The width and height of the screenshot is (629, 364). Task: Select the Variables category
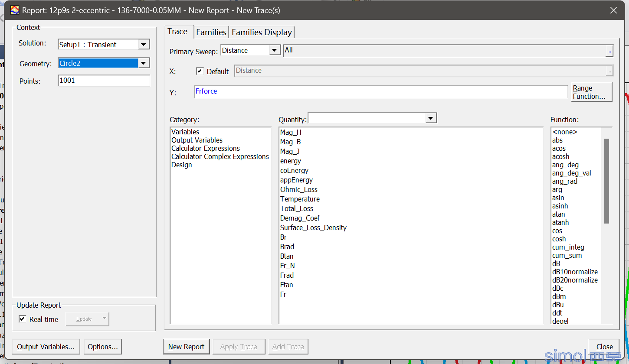click(x=185, y=132)
